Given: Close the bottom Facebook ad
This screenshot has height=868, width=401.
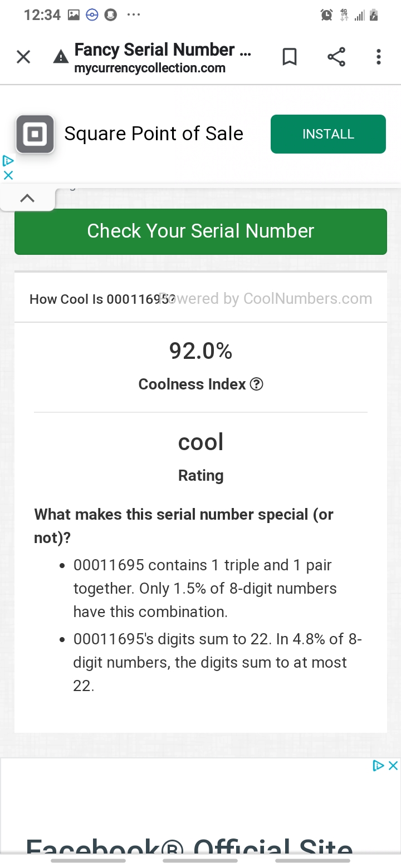Looking at the screenshot, I should pos(393,766).
